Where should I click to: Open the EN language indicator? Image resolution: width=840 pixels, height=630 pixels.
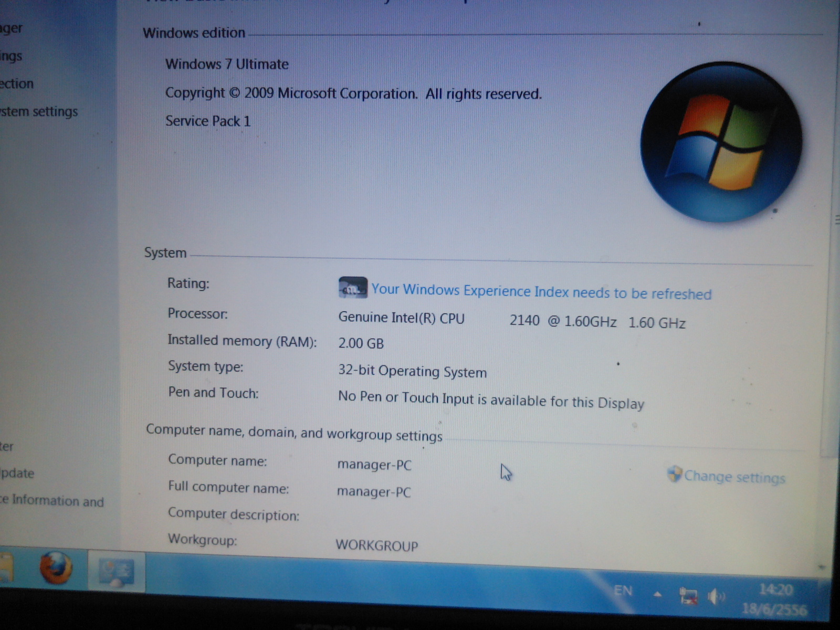pyautogui.click(x=623, y=591)
